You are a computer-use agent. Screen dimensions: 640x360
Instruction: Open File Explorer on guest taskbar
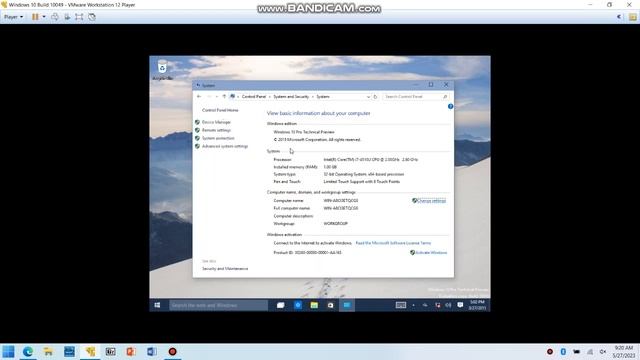314,305
